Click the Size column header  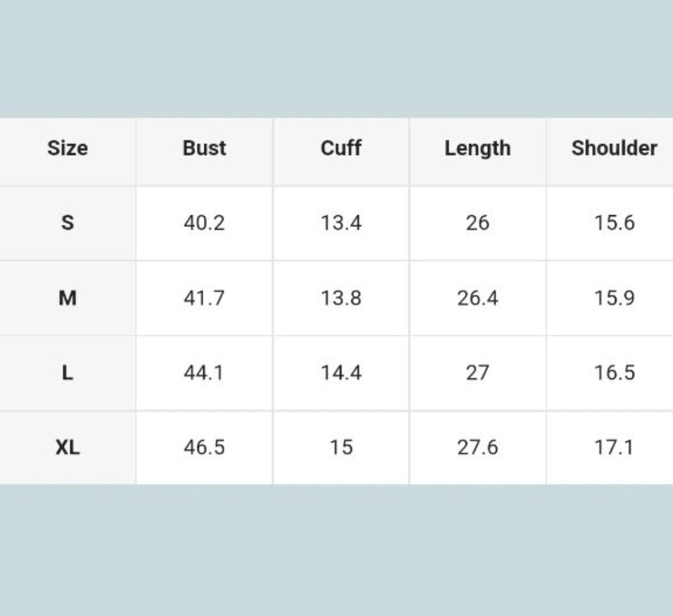(x=67, y=148)
